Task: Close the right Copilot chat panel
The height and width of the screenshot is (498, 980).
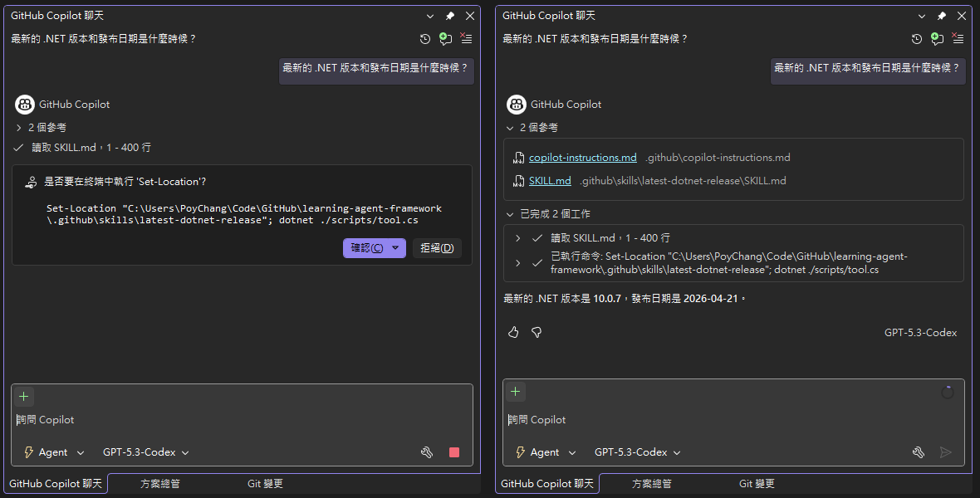Action: point(962,16)
